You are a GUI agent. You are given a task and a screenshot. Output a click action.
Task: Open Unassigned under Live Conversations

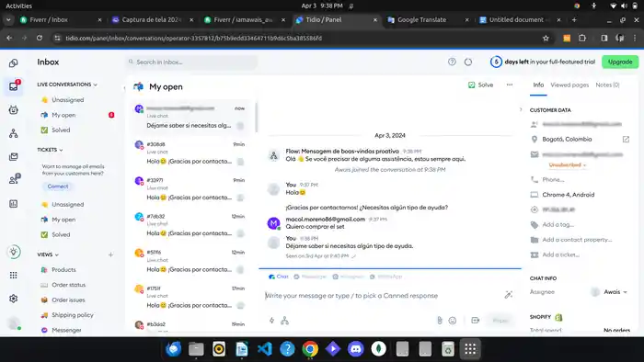68,99
